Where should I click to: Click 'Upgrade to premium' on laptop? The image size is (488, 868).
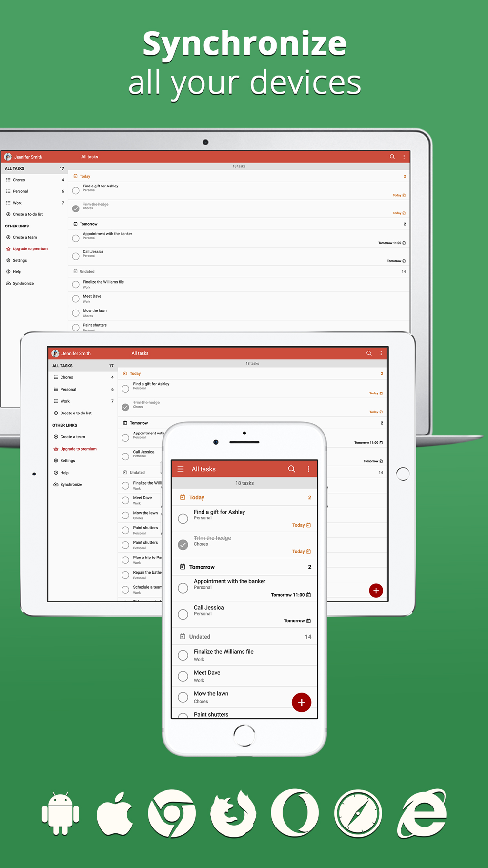[30, 249]
